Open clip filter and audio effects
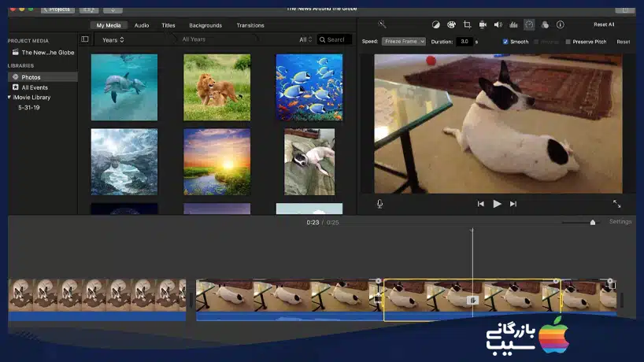This screenshot has width=644, height=362. [x=545, y=25]
